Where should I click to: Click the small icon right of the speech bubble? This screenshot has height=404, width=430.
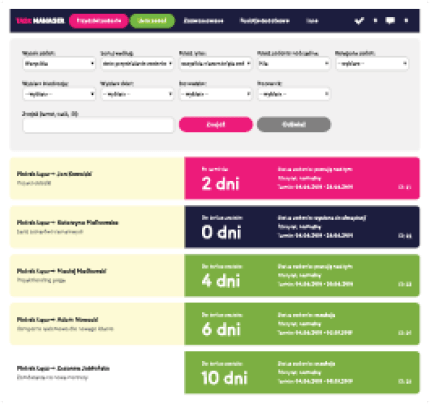[406, 21]
